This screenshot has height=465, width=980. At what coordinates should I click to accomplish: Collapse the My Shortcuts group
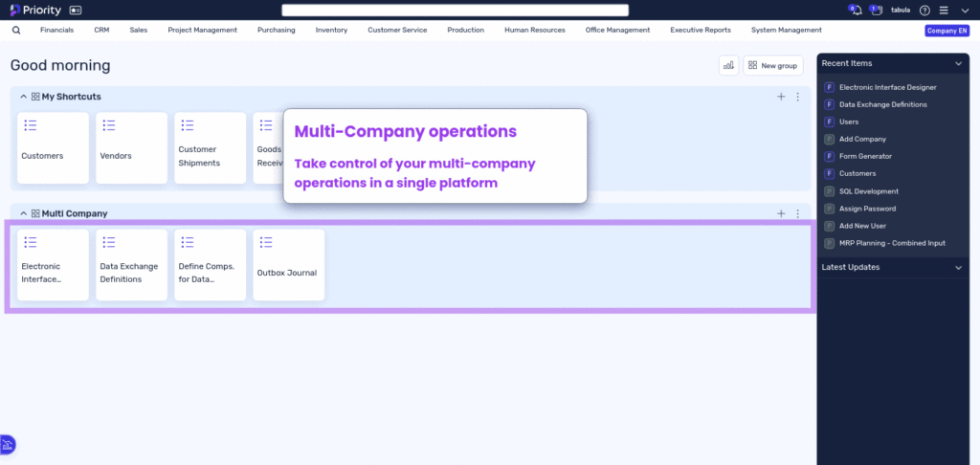click(24, 97)
